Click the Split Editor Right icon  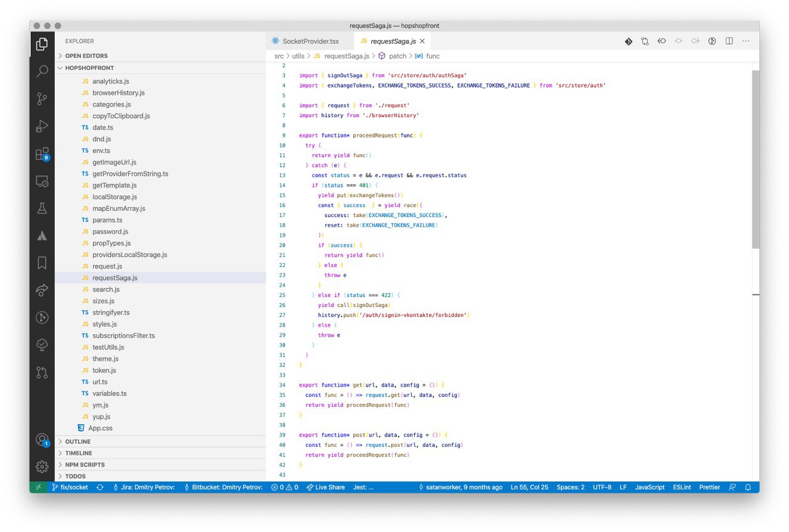coord(729,41)
